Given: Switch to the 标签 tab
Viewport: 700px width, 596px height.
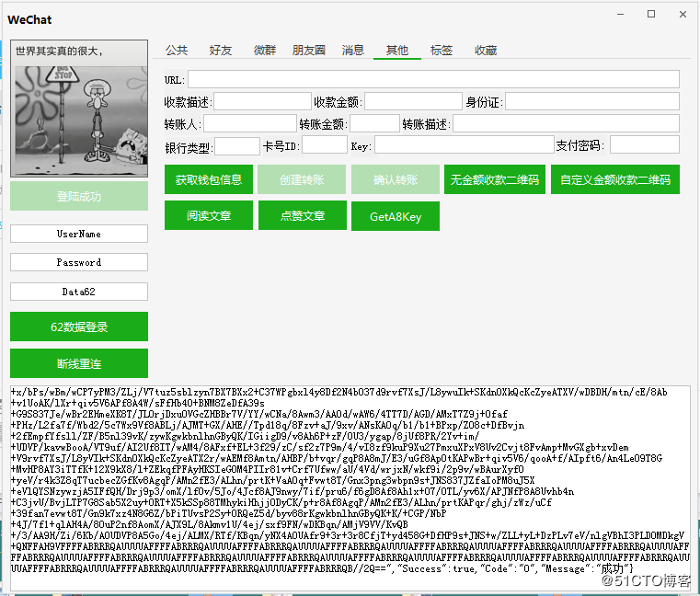Looking at the screenshot, I should (x=442, y=51).
